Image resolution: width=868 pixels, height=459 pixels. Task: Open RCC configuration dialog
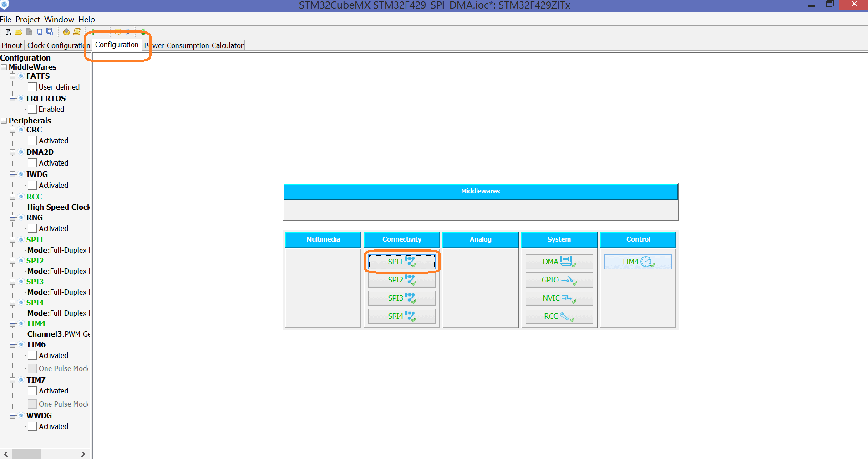(558, 316)
